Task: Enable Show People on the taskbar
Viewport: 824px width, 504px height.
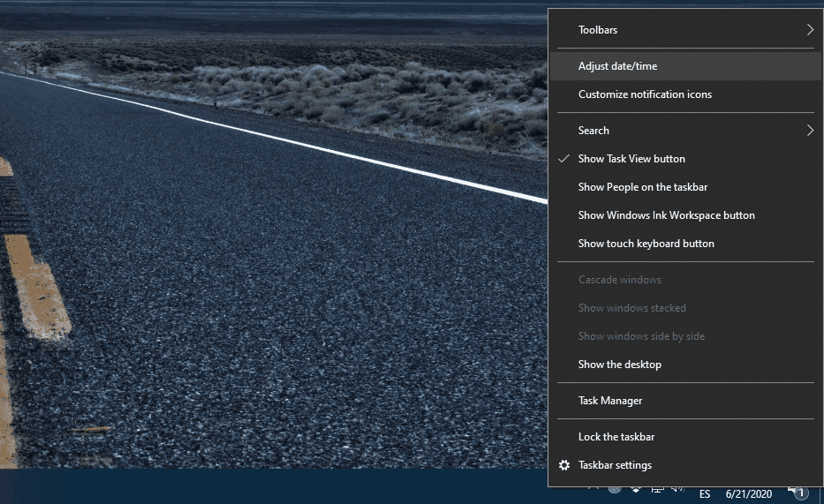Action: 642,187
